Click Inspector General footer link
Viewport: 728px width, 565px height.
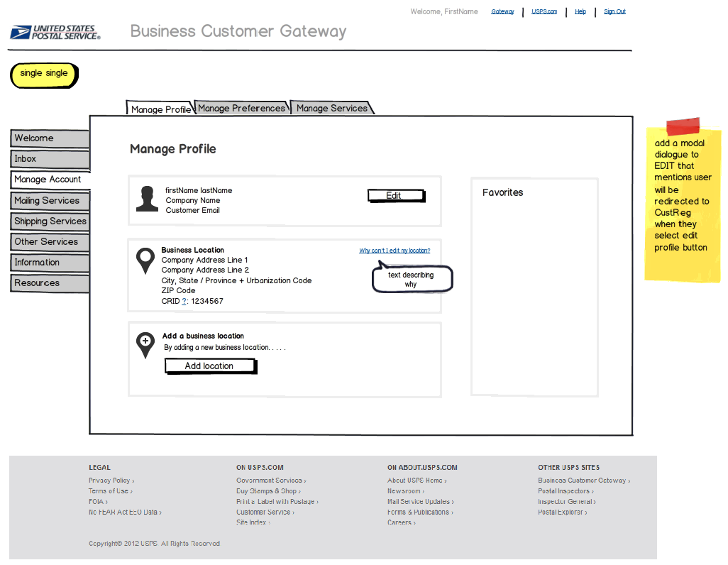click(x=567, y=502)
